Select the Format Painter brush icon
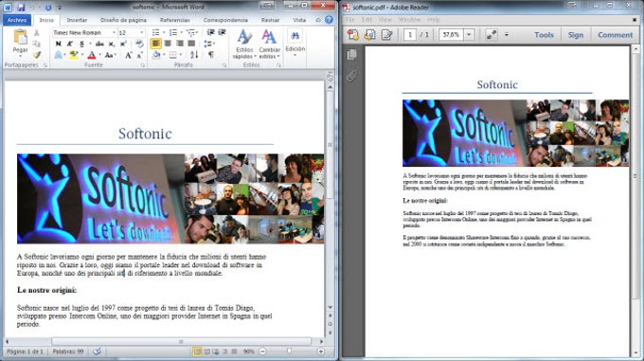Image resolution: width=644 pixels, height=361 pixels. click(x=37, y=55)
